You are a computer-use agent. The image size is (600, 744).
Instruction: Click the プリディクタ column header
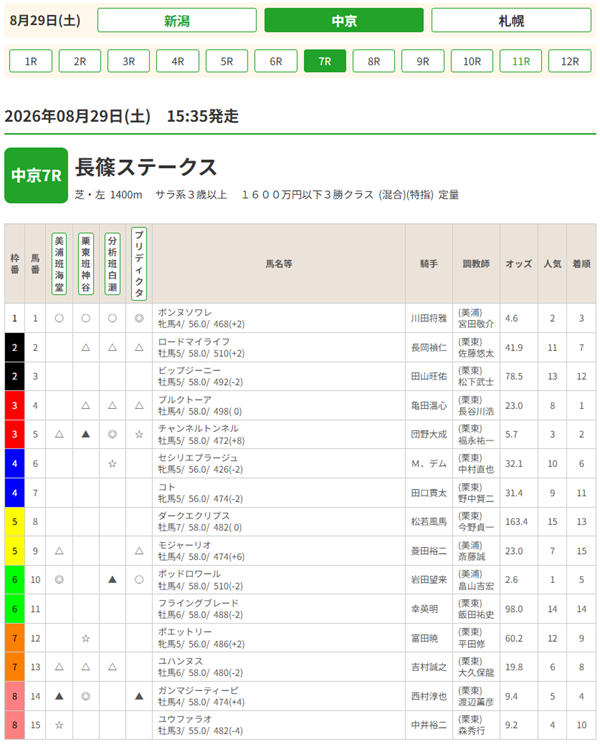pyautogui.click(x=139, y=263)
